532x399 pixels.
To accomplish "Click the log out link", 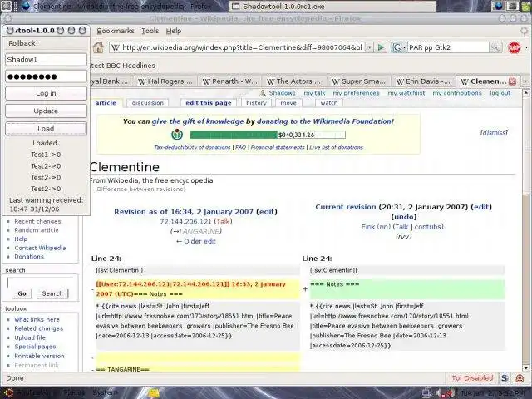I will [x=500, y=93].
